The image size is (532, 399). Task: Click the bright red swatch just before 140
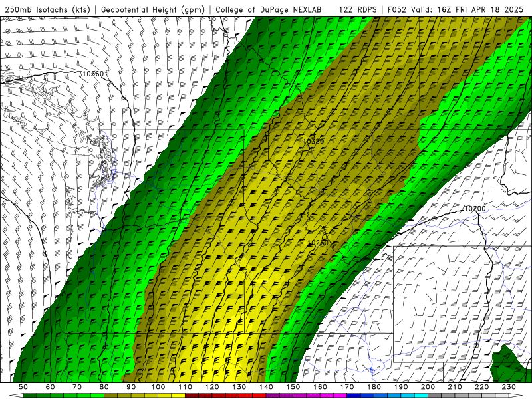click(x=259, y=395)
